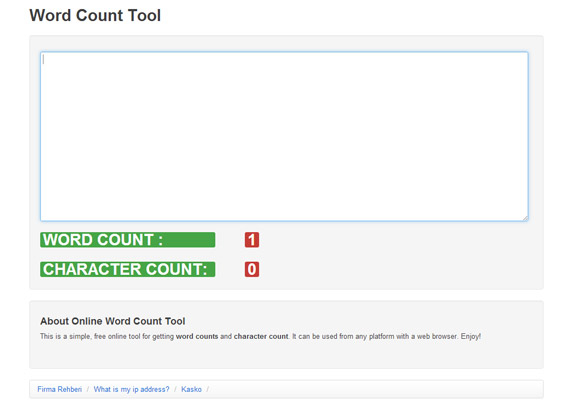
Task: Click the empty area of the footer links bar
Action: click(x=374, y=389)
